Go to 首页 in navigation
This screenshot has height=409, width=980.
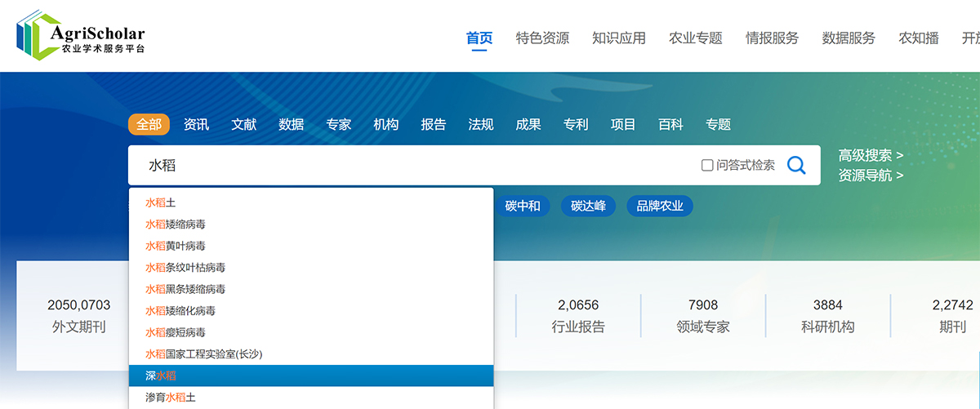point(479,38)
